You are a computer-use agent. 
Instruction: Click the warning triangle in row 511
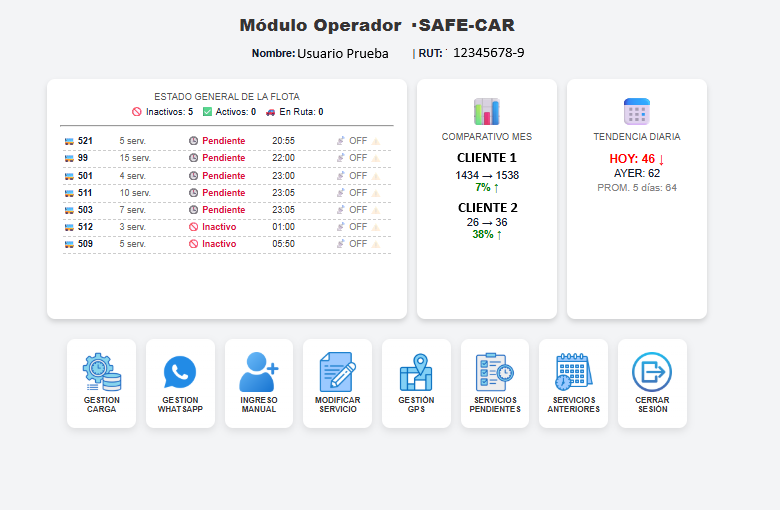[376, 193]
